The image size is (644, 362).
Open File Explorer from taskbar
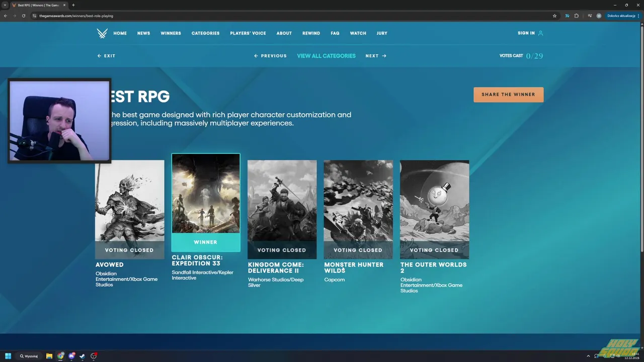coord(49,356)
